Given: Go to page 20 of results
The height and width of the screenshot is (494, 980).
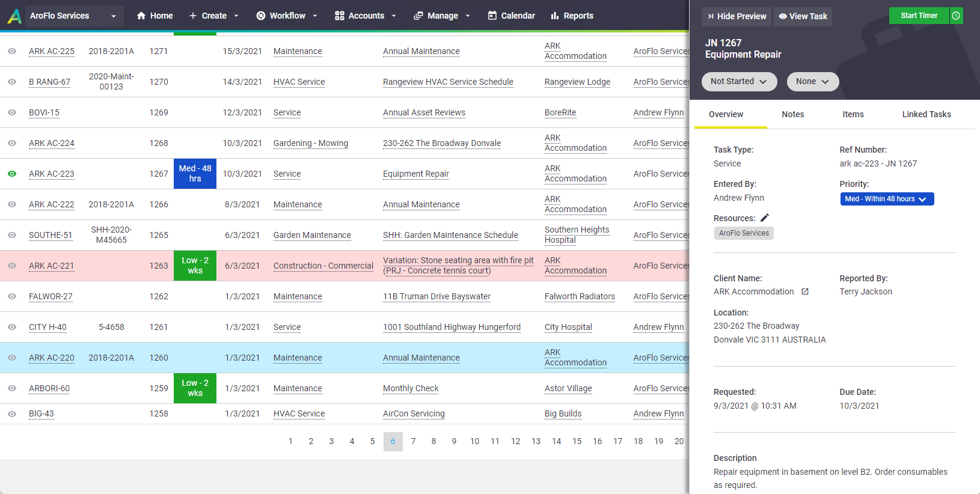Looking at the screenshot, I should point(679,441).
